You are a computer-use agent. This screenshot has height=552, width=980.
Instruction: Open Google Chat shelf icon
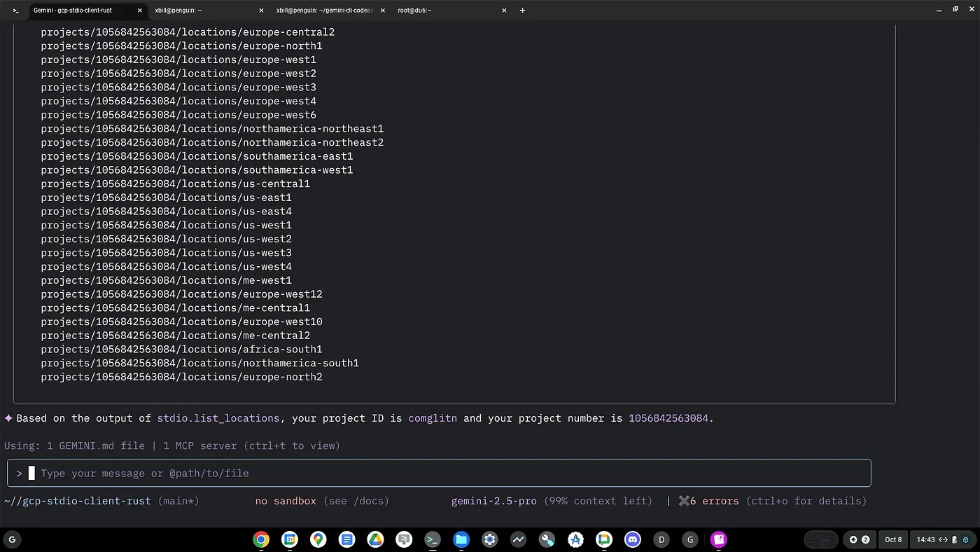coord(604,539)
